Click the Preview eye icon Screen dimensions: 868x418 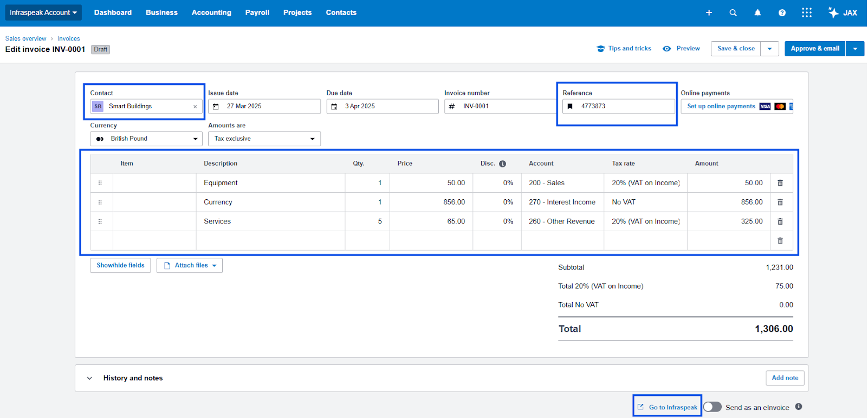(667, 49)
